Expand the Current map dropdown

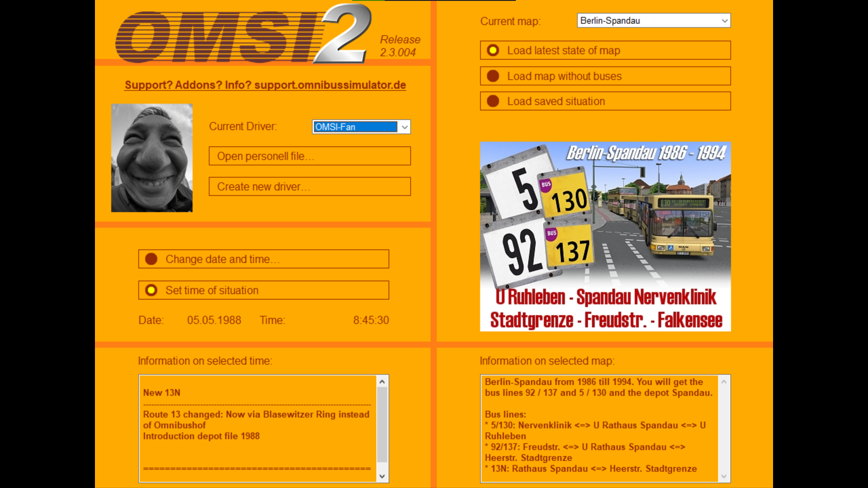724,21
